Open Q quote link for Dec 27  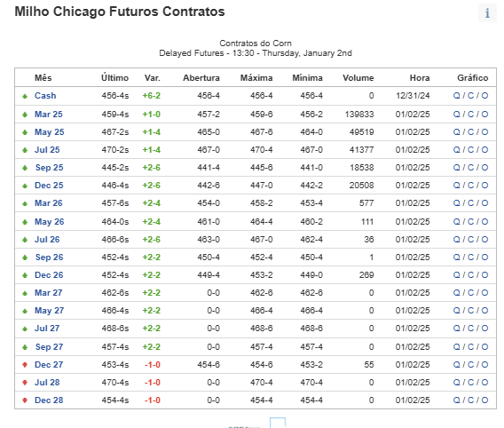pyautogui.click(x=456, y=364)
